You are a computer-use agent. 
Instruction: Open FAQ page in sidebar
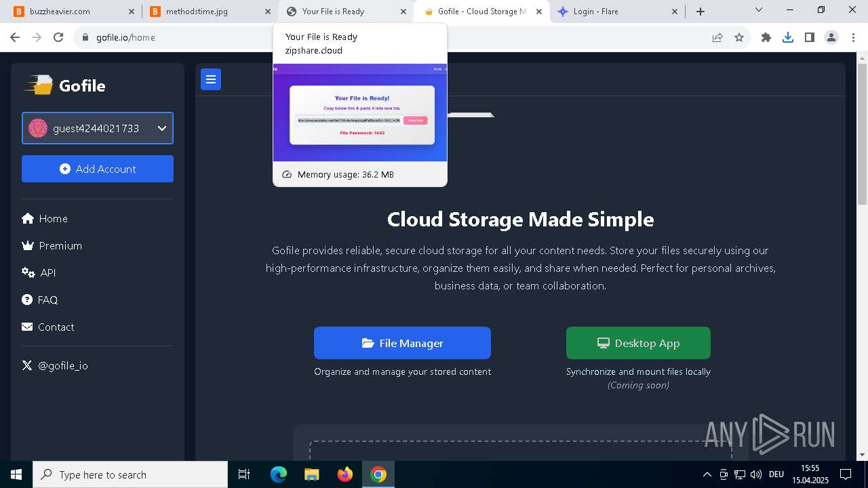click(x=40, y=300)
